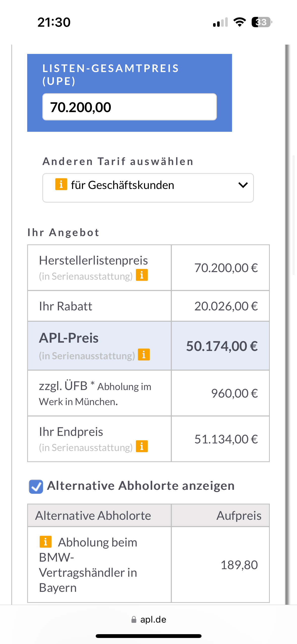The image size is (297, 644).
Task: Tap the apl.de address bar
Action: pyautogui.click(x=149, y=620)
